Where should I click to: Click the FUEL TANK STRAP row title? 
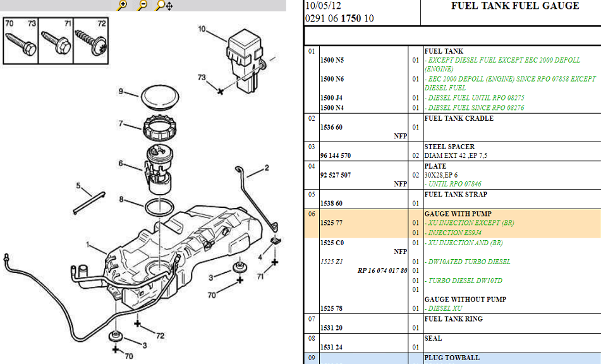coord(456,194)
